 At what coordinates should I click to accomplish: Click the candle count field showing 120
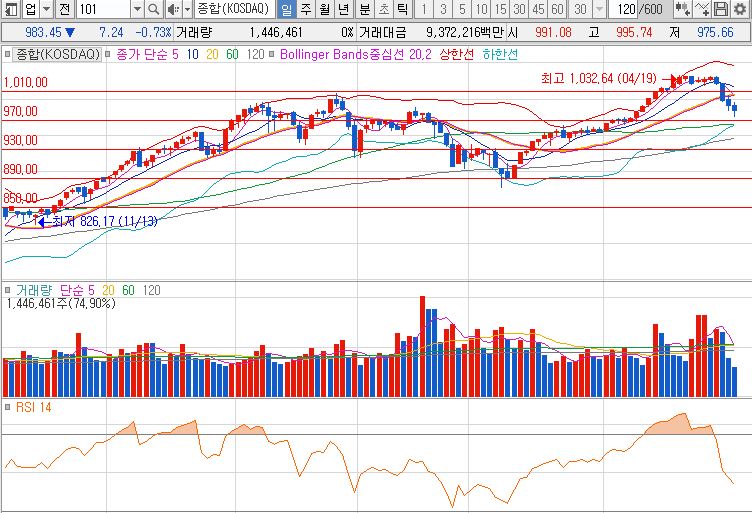click(x=625, y=9)
